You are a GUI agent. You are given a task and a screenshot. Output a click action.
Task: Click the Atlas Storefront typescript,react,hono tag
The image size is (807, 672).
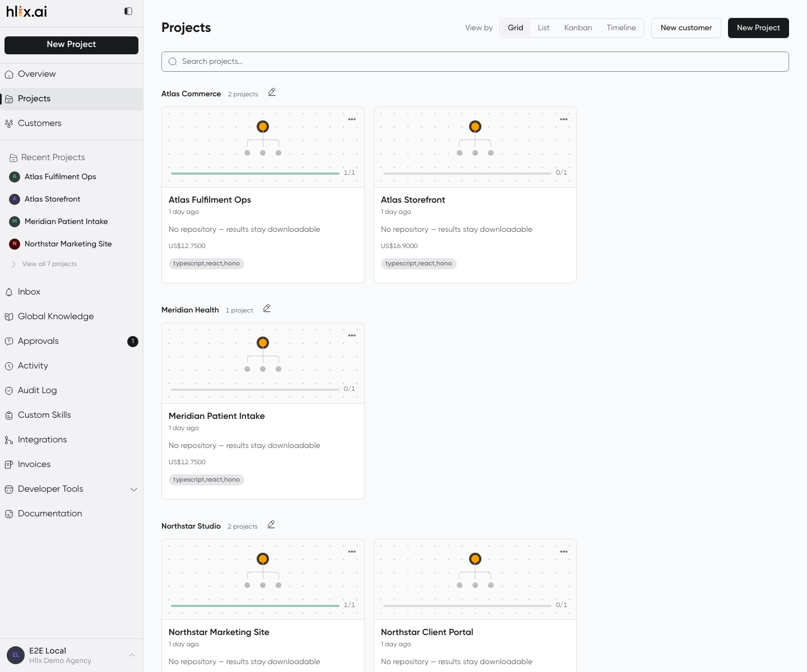pyautogui.click(x=419, y=264)
